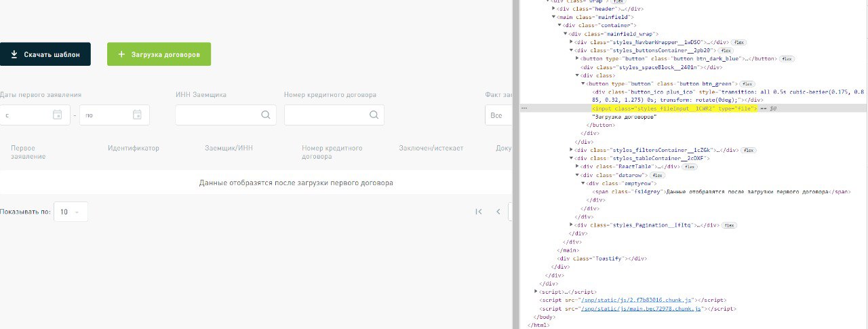
Task: Select the span class="fs14grey" line
Action: click(722, 191)
